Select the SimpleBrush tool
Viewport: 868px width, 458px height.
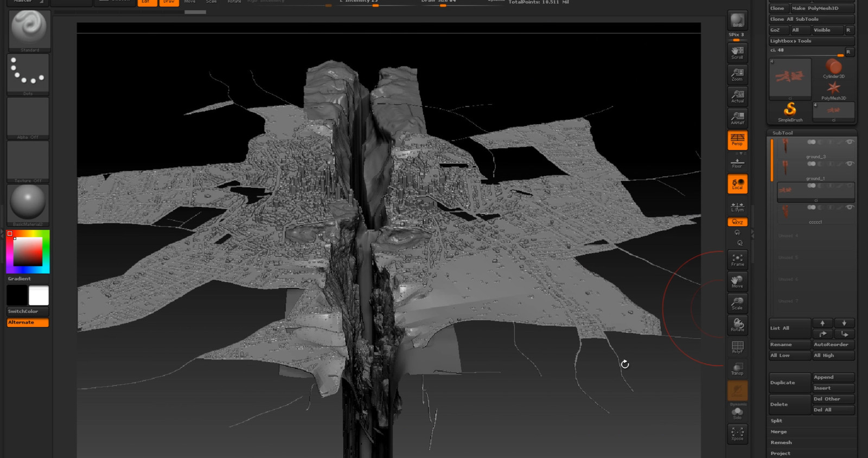(x=790, y=111)
